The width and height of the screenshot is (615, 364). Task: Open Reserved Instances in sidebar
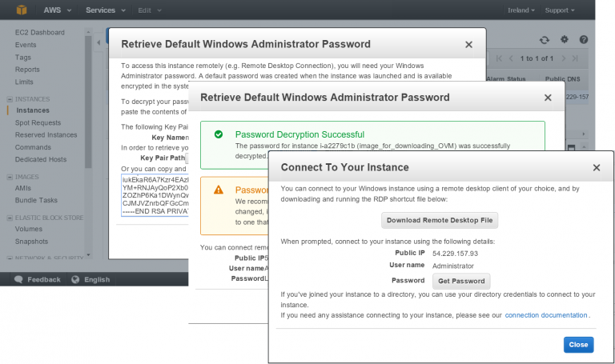(46, 134)
